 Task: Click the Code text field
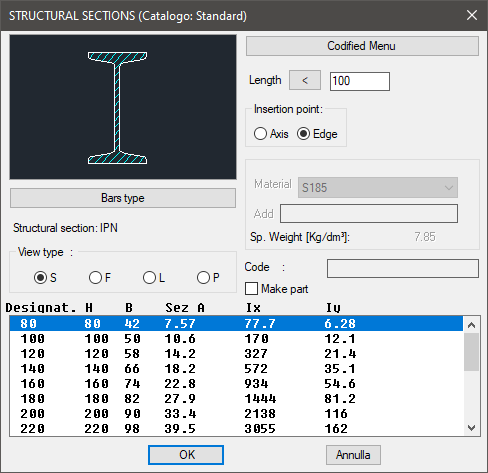point(403,268)
